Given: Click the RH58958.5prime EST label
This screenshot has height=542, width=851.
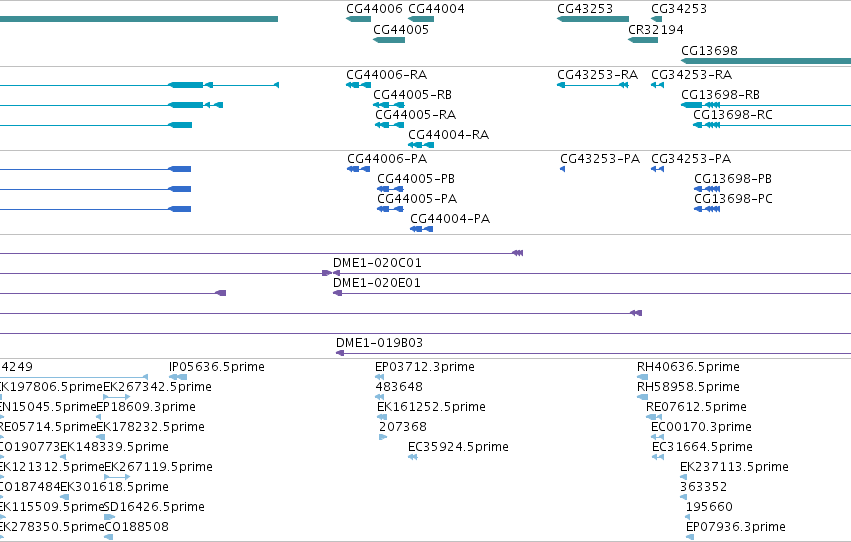Looking at the screenshot, I should [688, 387].
